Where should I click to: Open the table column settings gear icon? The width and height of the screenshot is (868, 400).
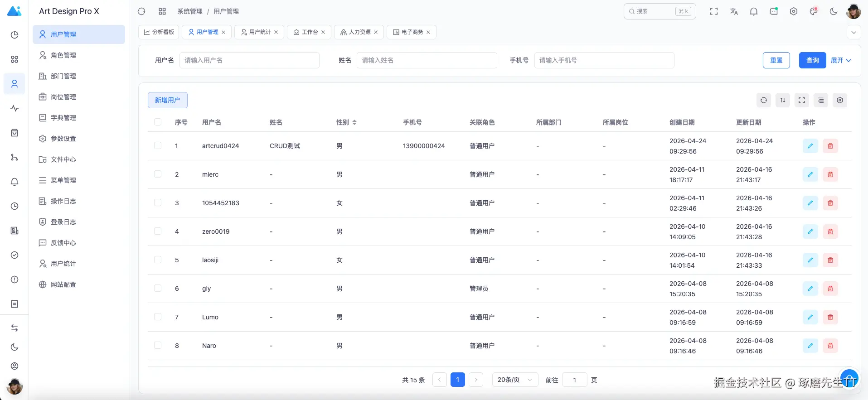[x=840, y=100]
